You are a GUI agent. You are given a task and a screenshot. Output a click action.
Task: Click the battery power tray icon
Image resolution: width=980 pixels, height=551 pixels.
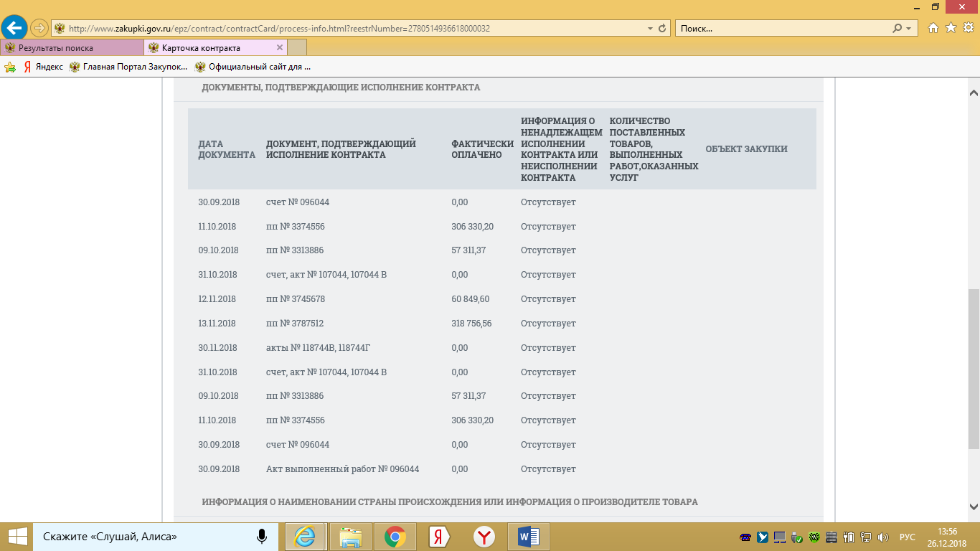pyautogui.click(x=849, y=537)
